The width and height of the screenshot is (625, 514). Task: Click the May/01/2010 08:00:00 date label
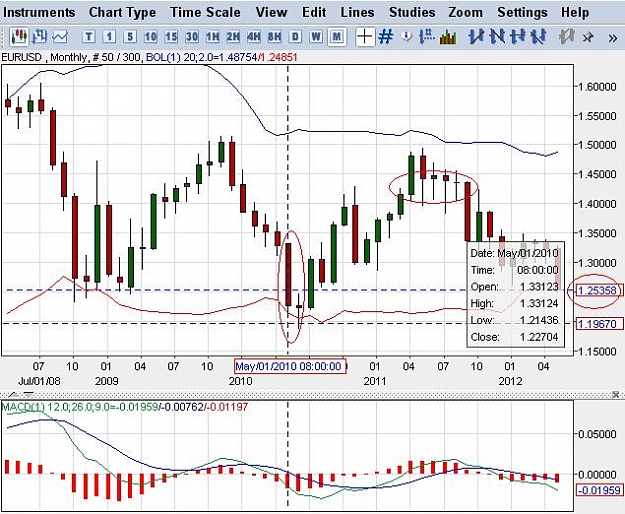(289, 366)
